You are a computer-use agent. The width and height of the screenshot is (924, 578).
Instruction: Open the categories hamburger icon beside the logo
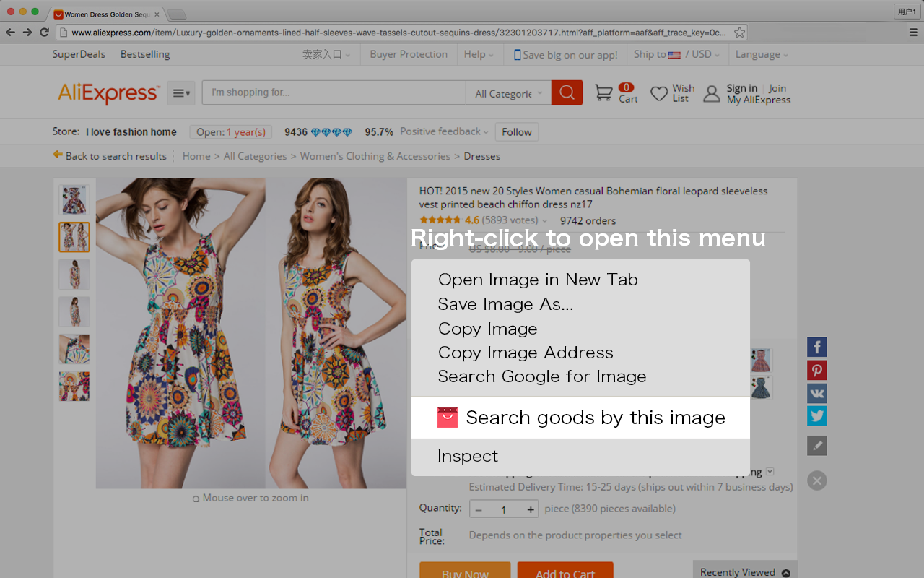point(180,92)
